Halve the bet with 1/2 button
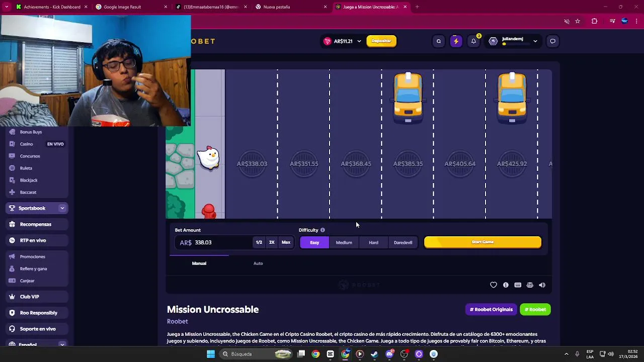The width and height of the screenshot is (644, 362). click(x=259, y=242)
